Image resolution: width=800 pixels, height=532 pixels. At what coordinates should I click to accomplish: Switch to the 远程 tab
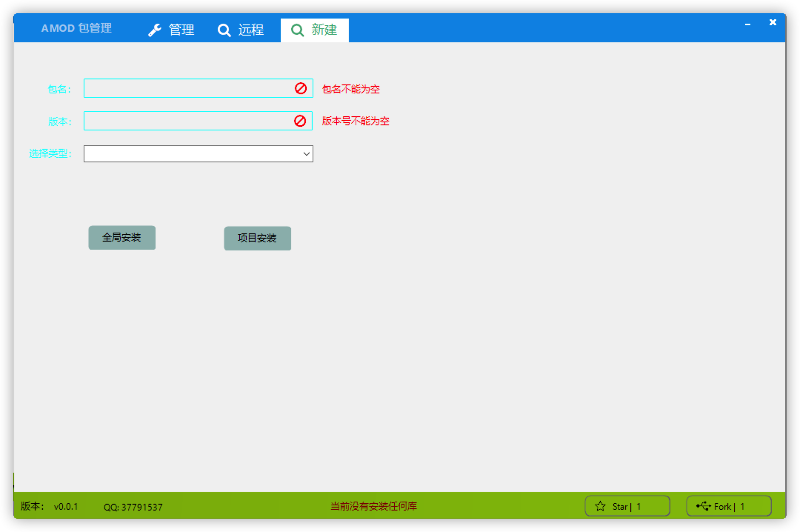pos(250,30)
